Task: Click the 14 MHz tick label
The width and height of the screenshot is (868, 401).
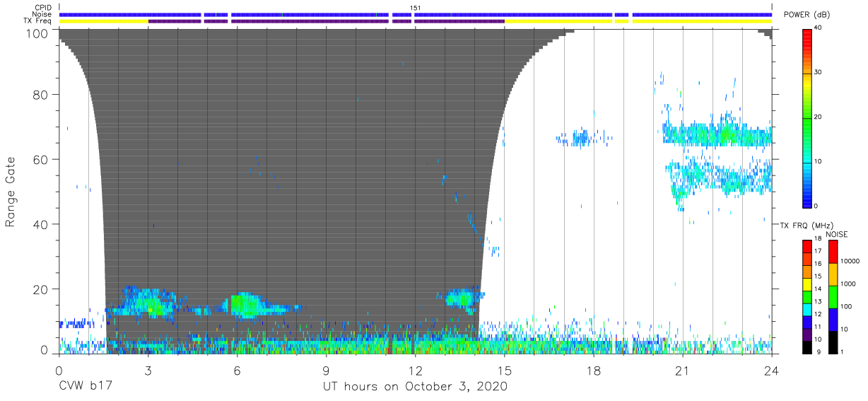Action: coord(819,290)
